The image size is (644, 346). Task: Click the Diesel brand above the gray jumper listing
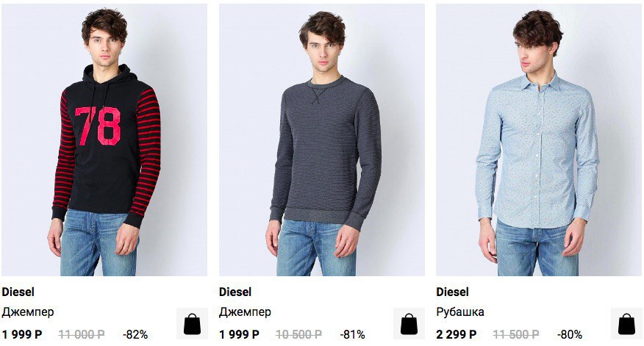235,292
